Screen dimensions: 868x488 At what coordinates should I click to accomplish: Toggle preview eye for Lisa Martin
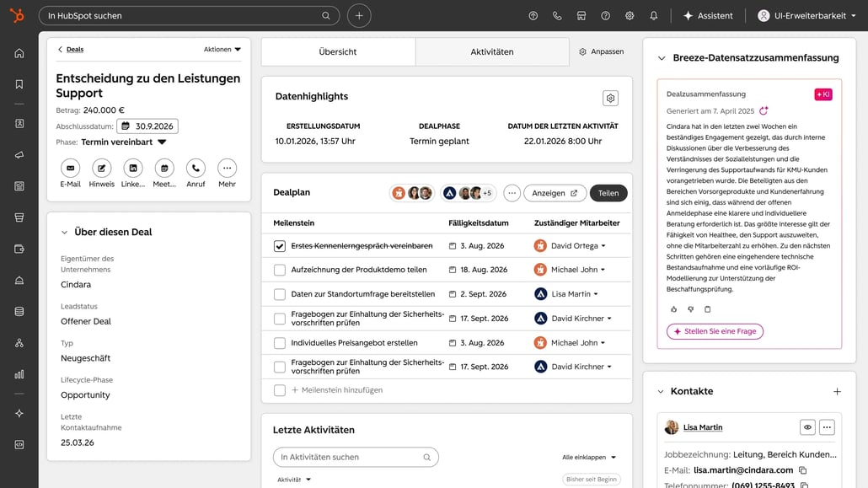(x=807, y=427)
